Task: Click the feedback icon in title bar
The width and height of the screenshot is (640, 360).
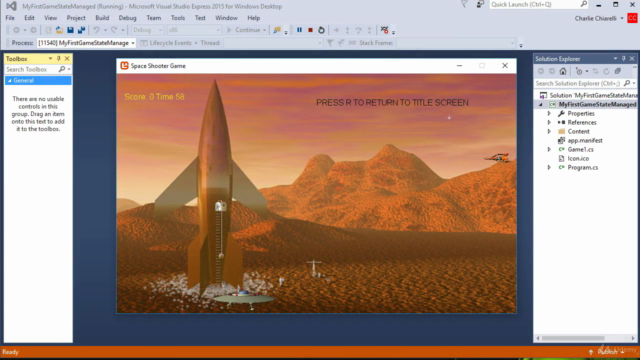Action: pos(480,4)
